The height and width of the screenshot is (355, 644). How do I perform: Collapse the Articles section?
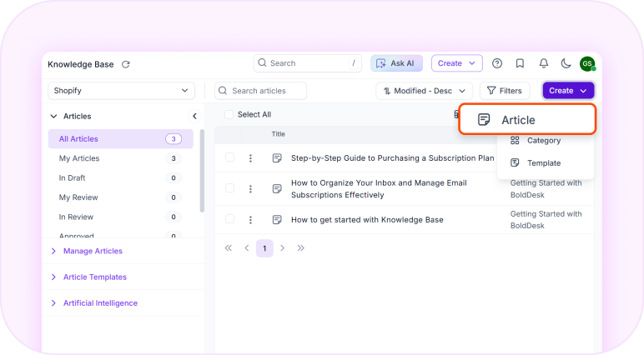(53, 116)
